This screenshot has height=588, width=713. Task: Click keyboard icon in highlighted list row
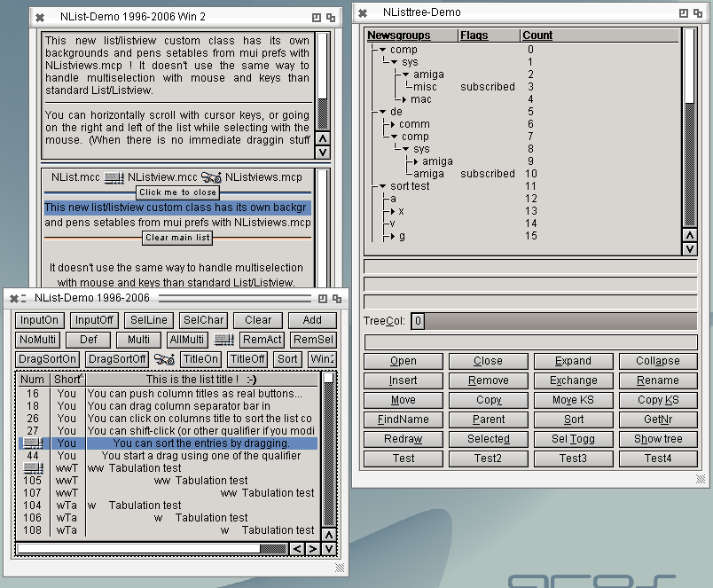point(33,443)
